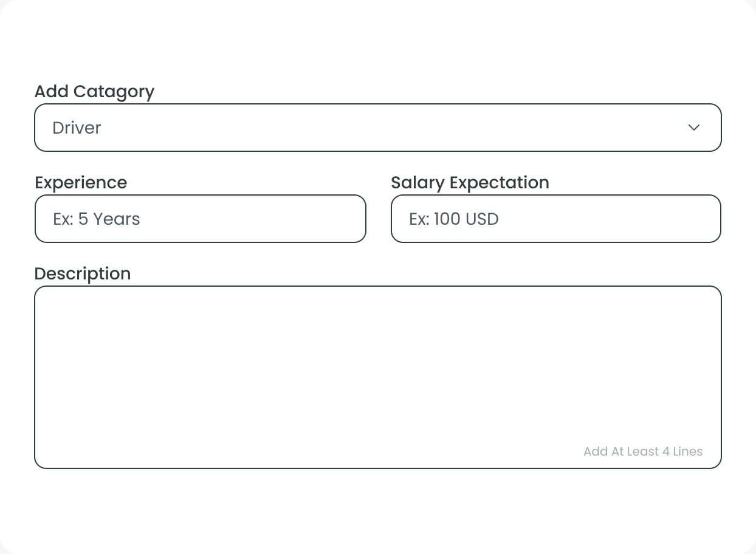756x554 pixels.
Task: Click the Ex: 5 Years placeholder text
Action: [97, 219]
